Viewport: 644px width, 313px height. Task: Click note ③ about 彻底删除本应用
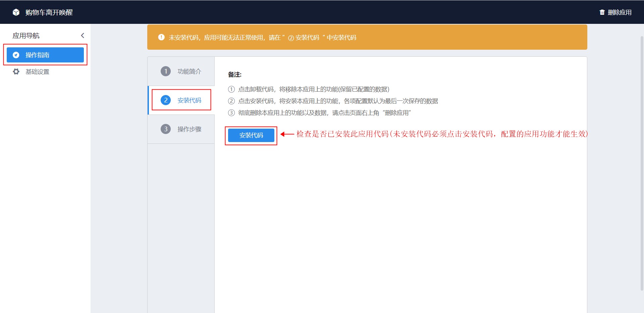pos(320,113)
